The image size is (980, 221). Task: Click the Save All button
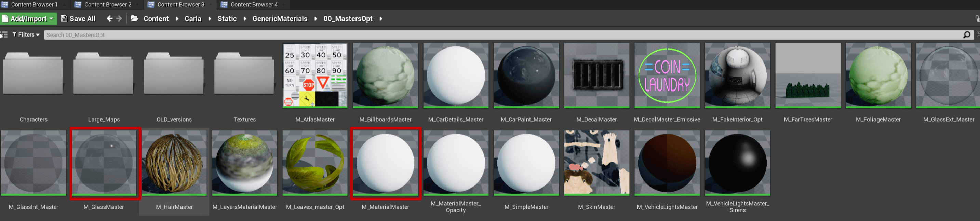coord(78,19)
